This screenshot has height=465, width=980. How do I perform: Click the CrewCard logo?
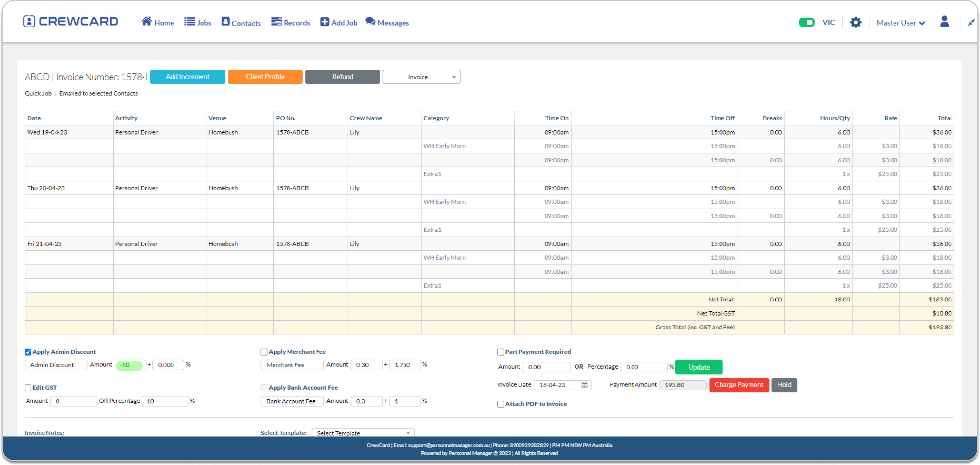[70, 21]
